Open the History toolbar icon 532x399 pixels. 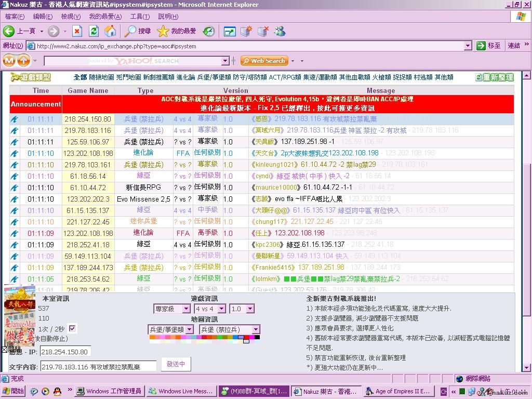[209, 31]
